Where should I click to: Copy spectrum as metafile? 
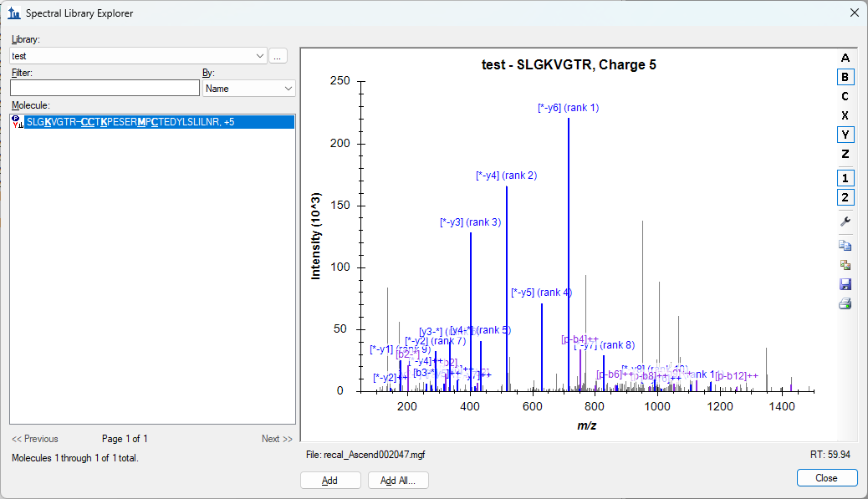[845, 265]
